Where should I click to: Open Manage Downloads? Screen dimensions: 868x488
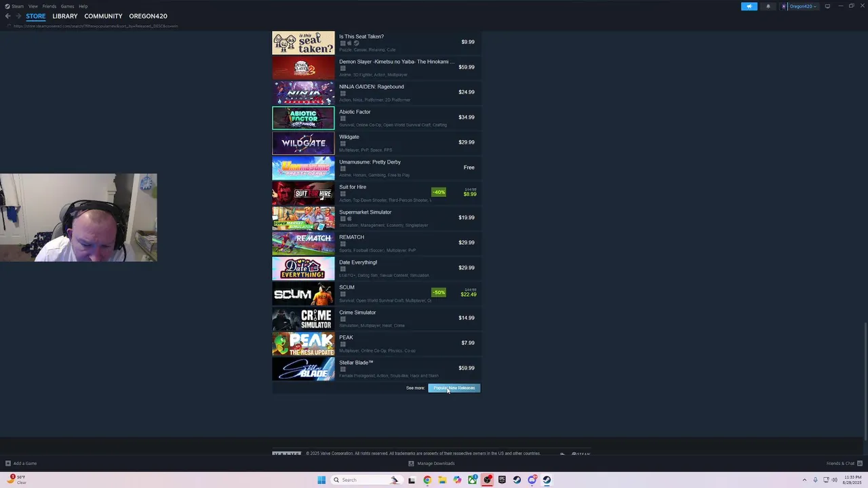tap(431, 464)
